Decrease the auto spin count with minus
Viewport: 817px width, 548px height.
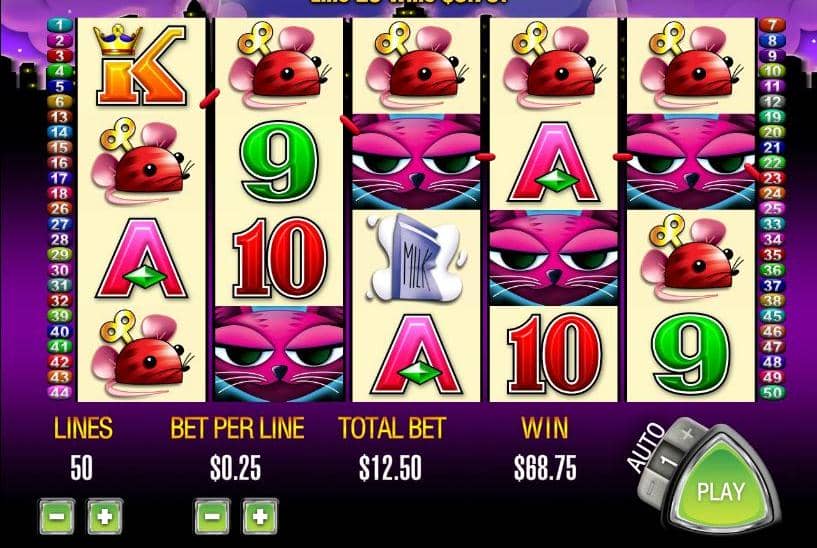pyautogui.click(x=652, y=490)
